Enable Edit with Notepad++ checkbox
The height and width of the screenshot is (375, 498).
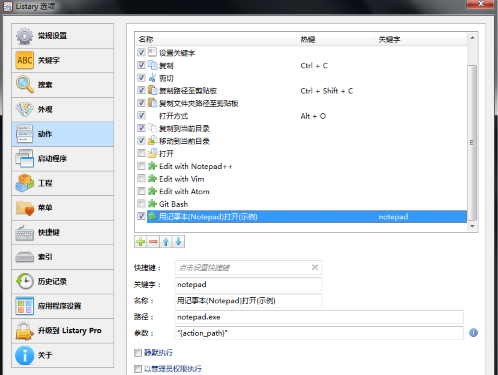click(x=141, y=166)
